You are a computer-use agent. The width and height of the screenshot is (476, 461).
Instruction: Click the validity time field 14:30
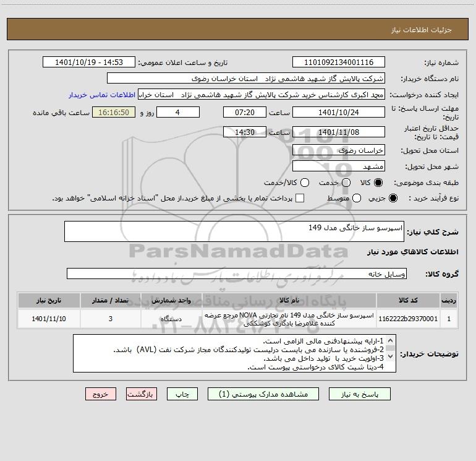245,132
